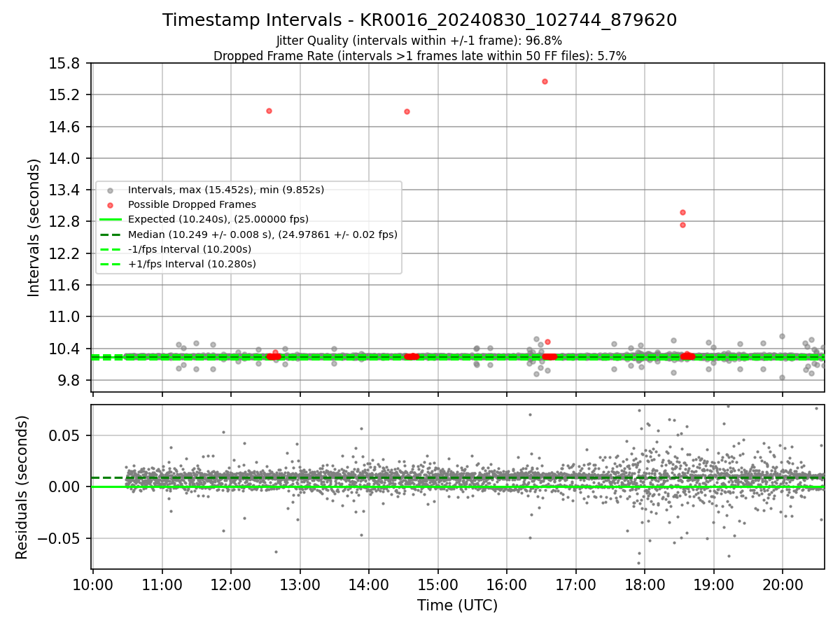840x630 pixels.
Task: Click legend entry -1/fps Interval (10.200s)
Action: (190, 249)
